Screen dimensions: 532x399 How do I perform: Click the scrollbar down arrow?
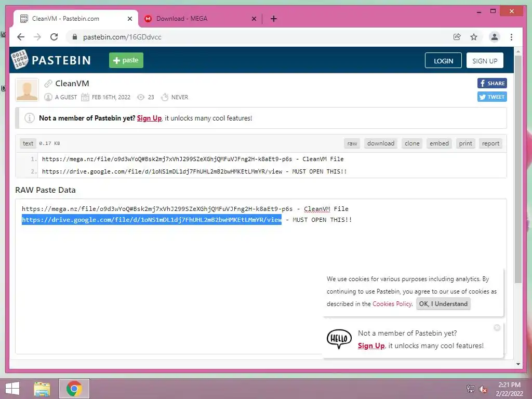518,364
